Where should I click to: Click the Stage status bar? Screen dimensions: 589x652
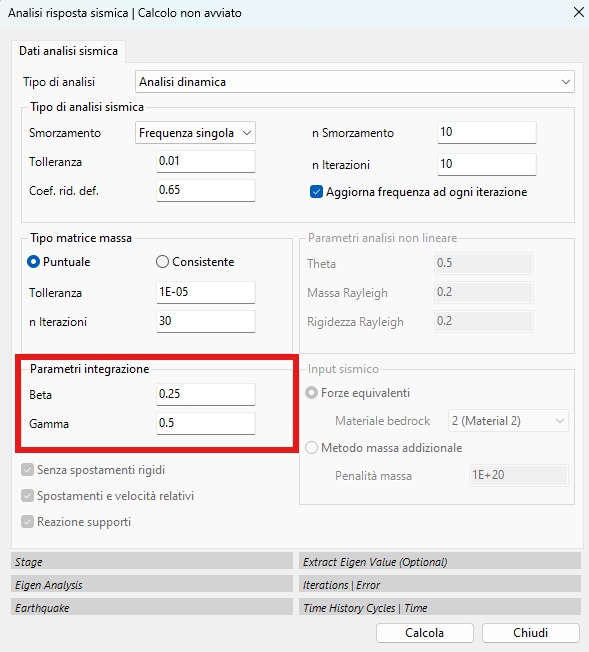[x=152, y=561]
